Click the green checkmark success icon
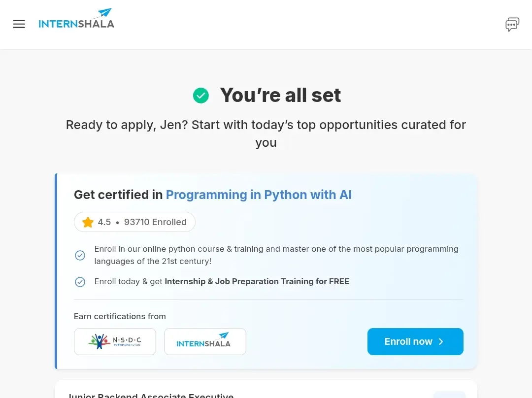This screenshot has height=398, width=532. (201, 96)
